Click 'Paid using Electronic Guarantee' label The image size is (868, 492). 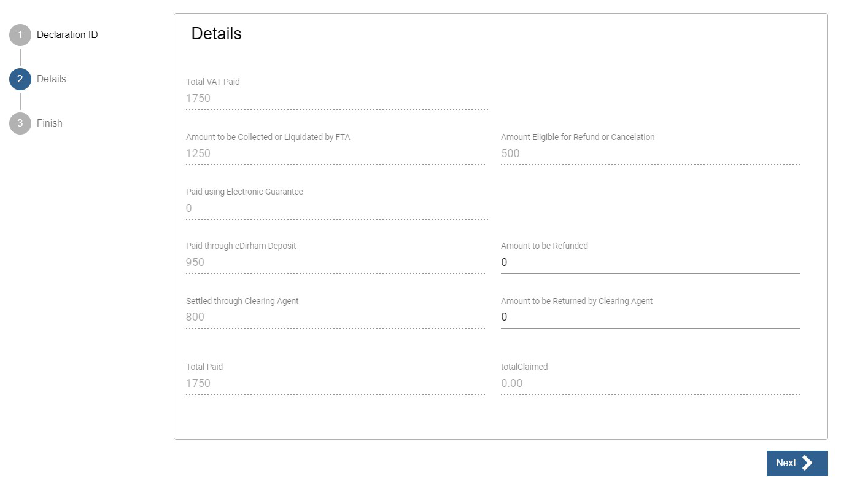(244, 192)
